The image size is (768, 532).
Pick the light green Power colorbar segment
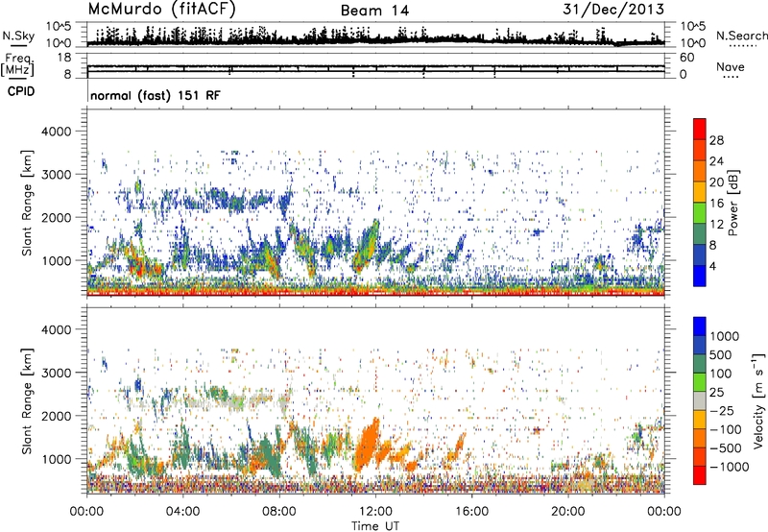pyautogui.click(x=699, y=213)
